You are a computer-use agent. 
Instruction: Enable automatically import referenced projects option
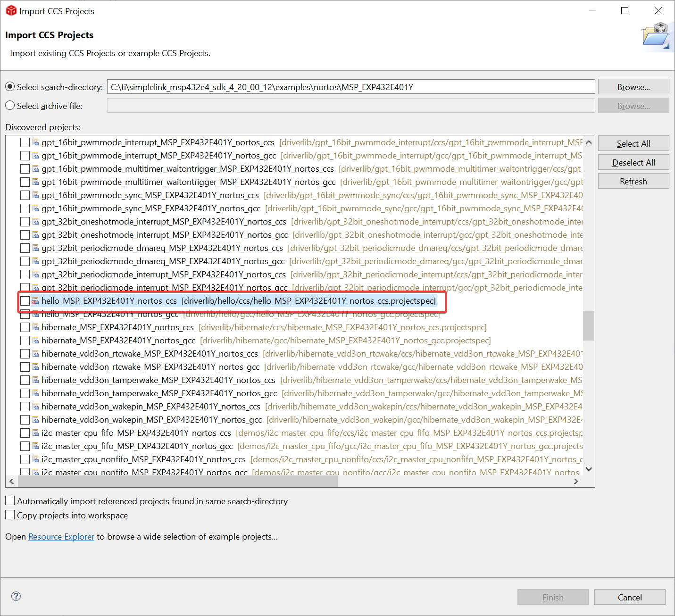pos(10,501)
